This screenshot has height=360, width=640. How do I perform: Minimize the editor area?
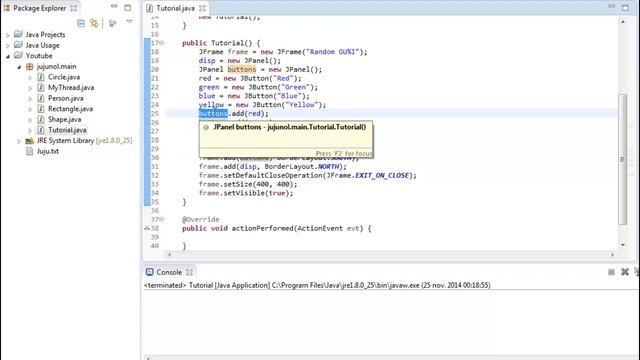point(611,6)
